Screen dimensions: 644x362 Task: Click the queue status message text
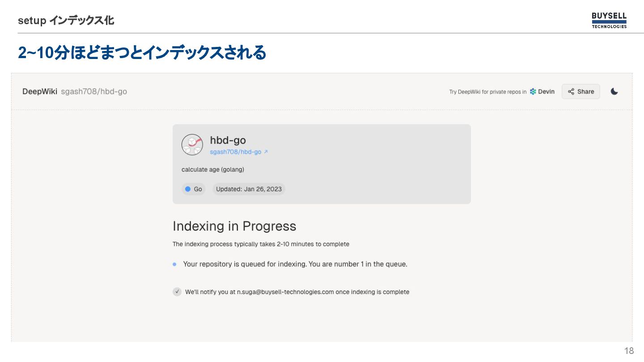tap(295, 264)
